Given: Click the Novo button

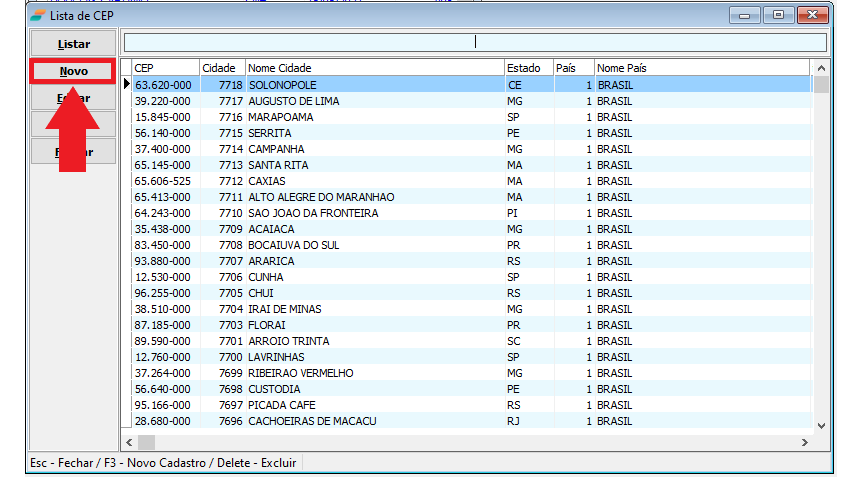Looking at the screenshot, I should click(x=72, y=72).
